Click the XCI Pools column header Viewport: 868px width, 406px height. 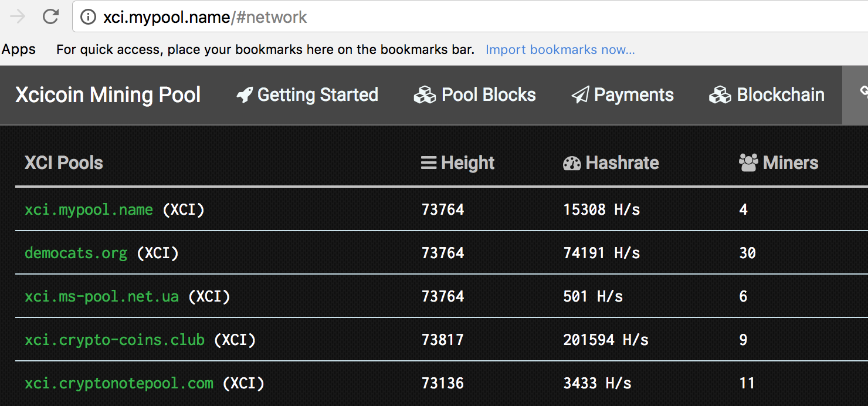(x=64, y=163)
